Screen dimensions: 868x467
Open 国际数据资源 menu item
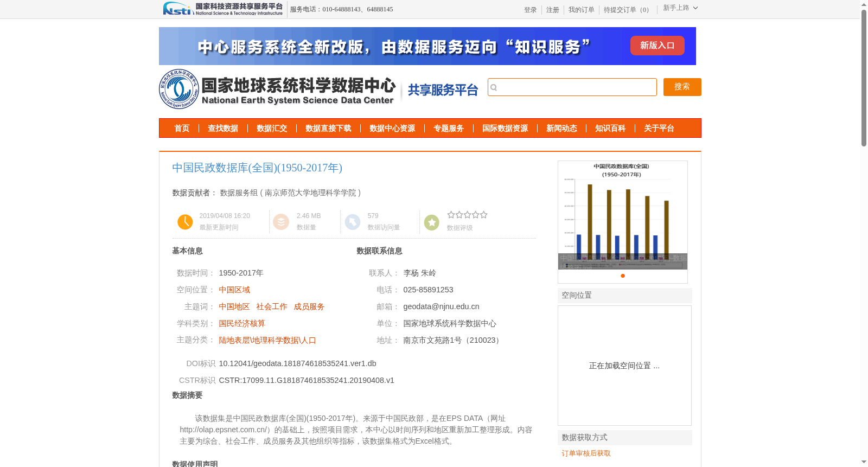(x=505, y=129)
